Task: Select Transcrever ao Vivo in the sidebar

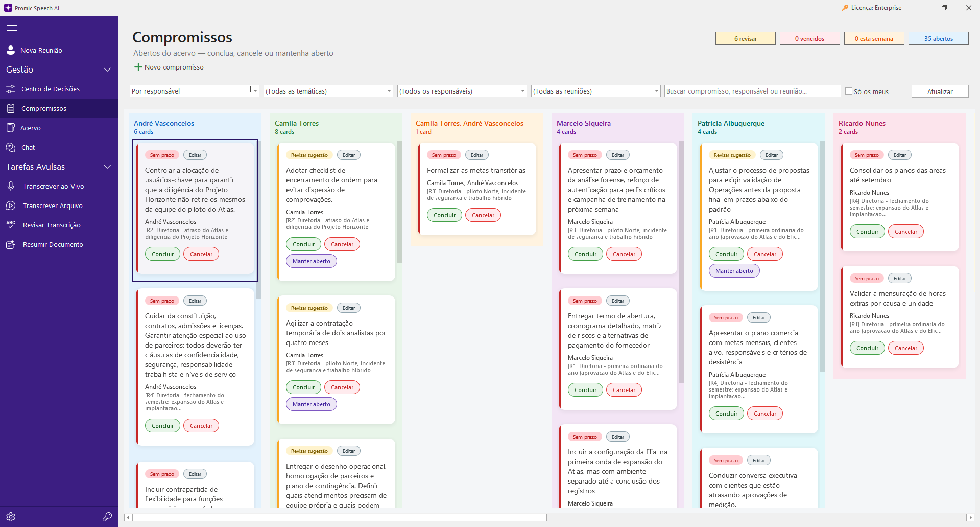Action: [59, 186]
